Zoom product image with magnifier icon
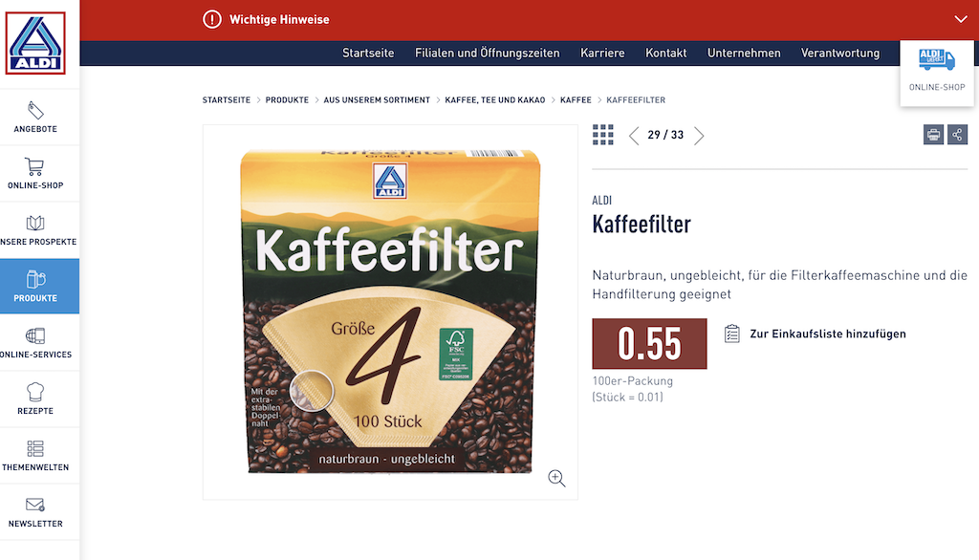This screenshot has width=979, height=560. coord(556,478)
